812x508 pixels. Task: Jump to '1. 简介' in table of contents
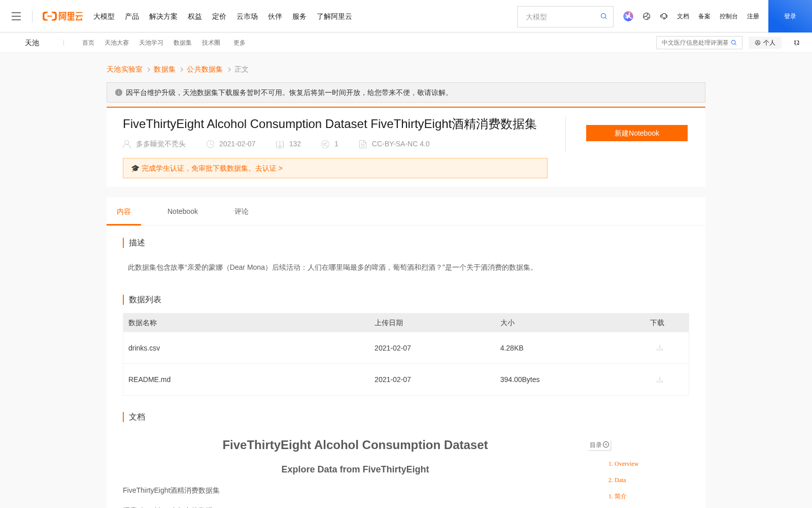pos(617,496)
